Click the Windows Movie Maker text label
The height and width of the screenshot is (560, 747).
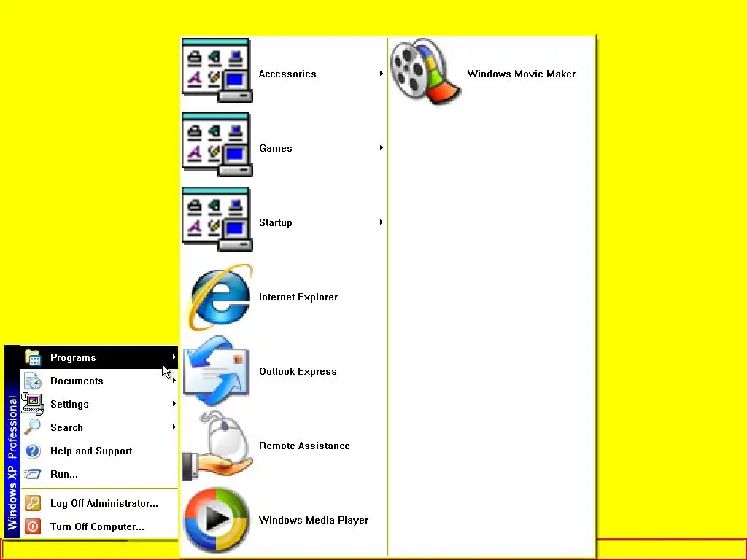pyautogui.click(x=521, y=74)
